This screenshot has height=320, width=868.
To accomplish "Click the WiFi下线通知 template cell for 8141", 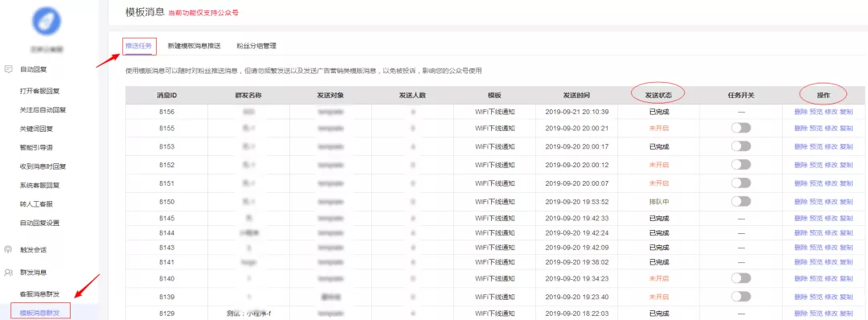I will [x=495, y=261].
